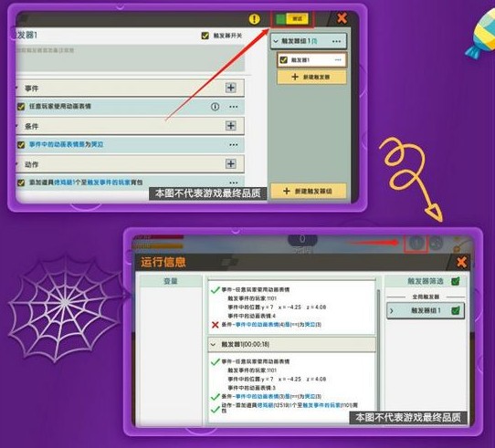Open the run info icon in game HUD
The width and height of the screenshot is (495, 448).
(x=416, y=244)
